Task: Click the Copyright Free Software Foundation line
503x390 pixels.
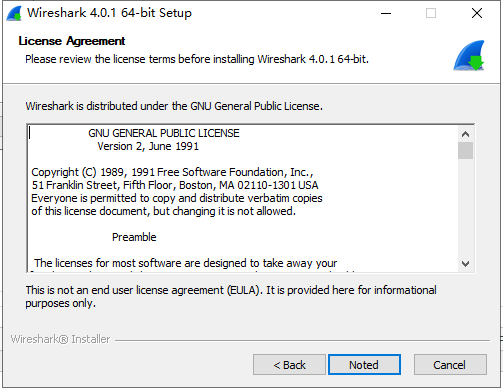Action: click(172, 172)
